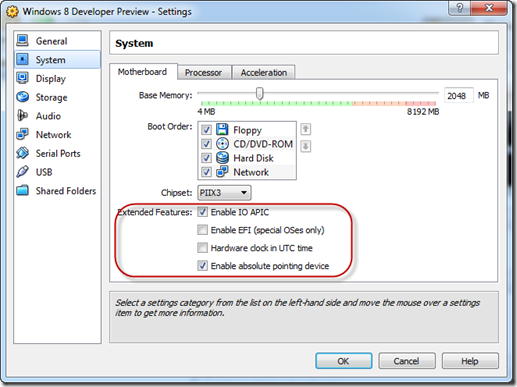Toggle Enable IO APIC checkbox

tap(202, 212)
